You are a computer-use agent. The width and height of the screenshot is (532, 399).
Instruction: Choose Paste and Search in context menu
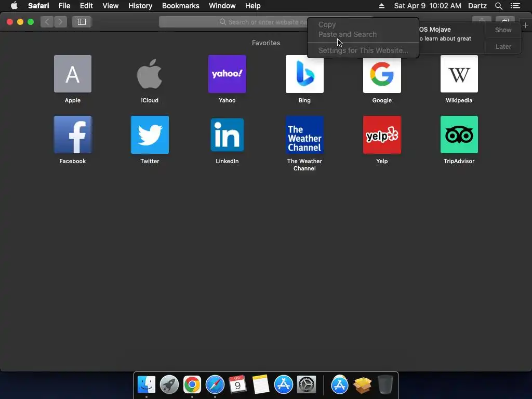click(348, 34)
